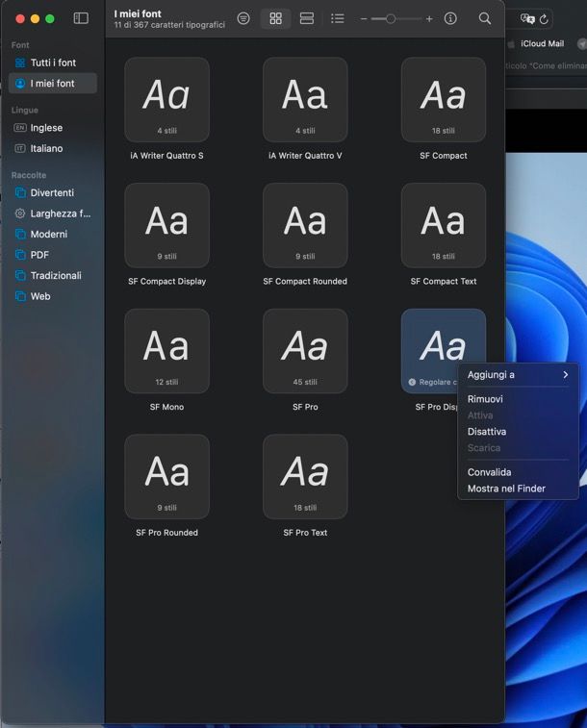Click the IT badge icon beside Italiano

20,148
